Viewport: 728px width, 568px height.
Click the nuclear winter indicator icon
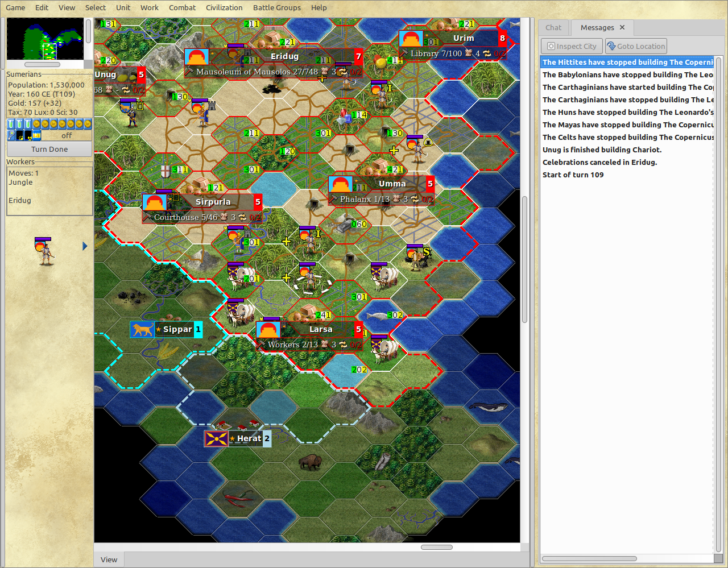(28, 135)
